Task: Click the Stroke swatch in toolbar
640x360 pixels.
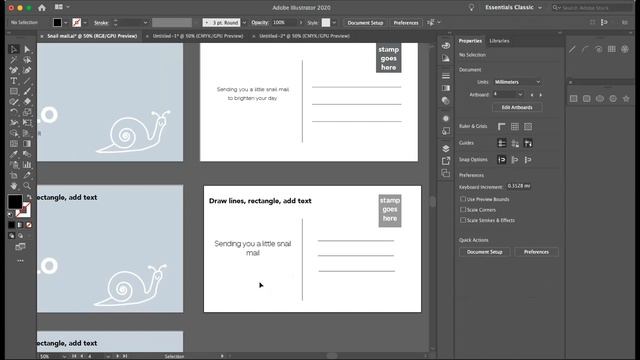Action: 23,211
